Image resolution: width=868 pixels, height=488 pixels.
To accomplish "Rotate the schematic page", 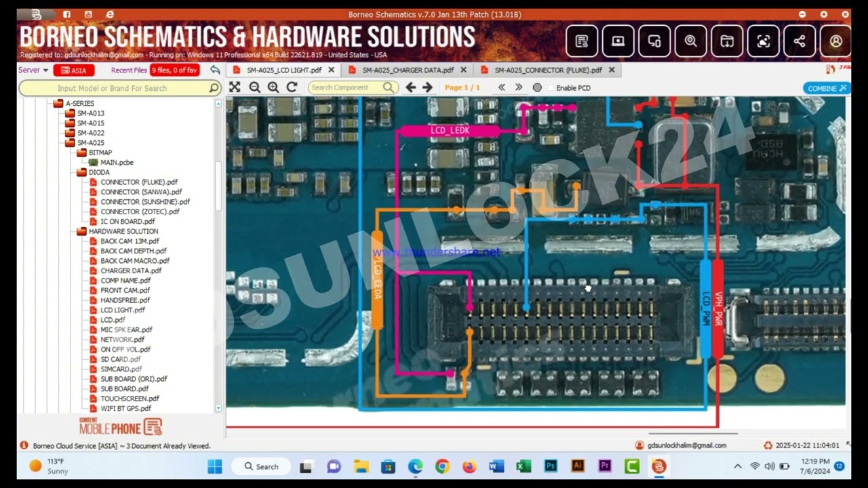I will [292, 87].
